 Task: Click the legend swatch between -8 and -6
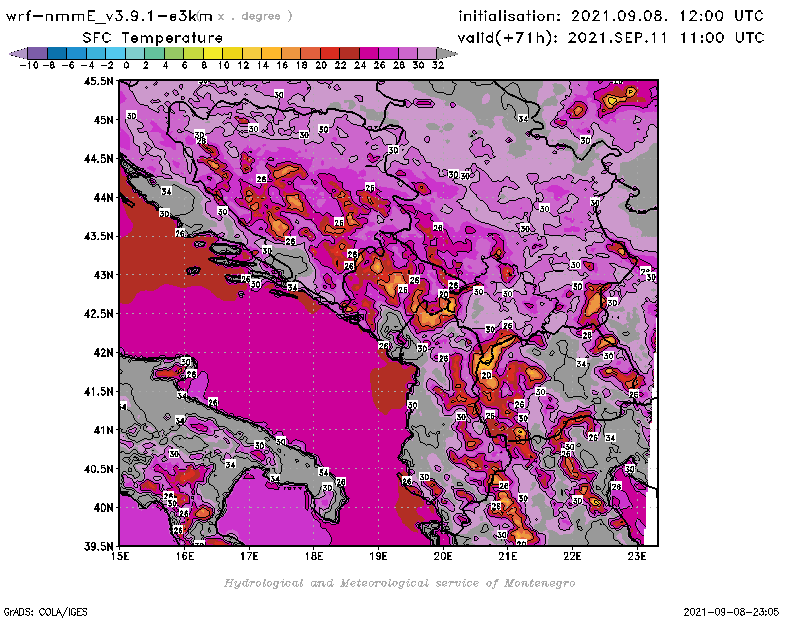pyautogui.click(x=57, y=53)
